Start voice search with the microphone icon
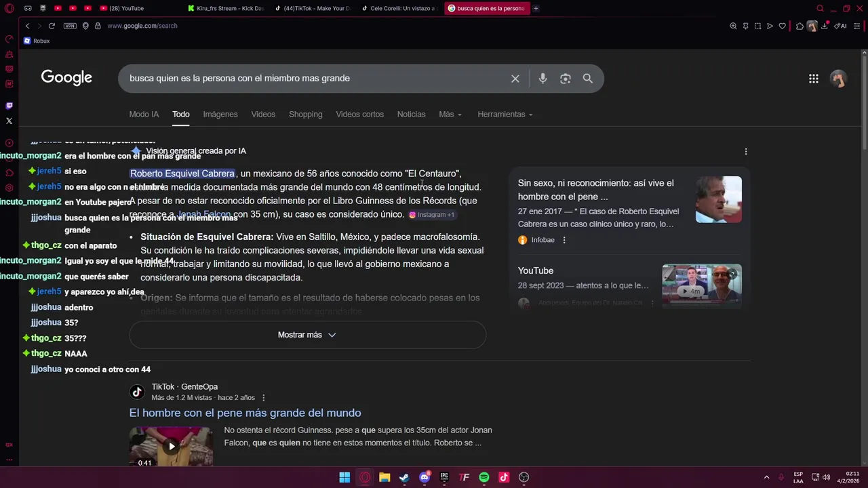Screen dimensions: 868x488 click(x=542, y=79)
